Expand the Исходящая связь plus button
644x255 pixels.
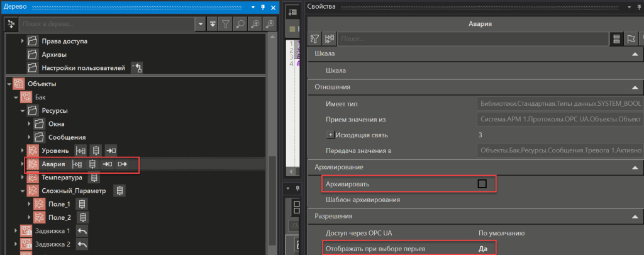pyautogui.click(x=330, y=135)
